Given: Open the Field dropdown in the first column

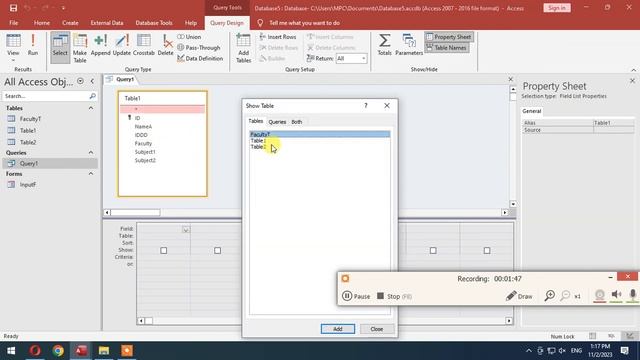Looking at the screenshot, I should 186,230.
